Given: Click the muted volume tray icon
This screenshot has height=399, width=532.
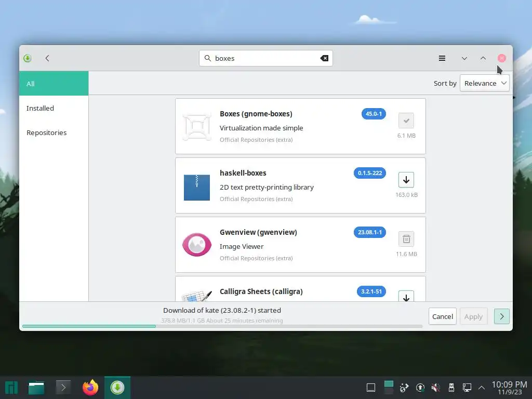Looking at the screenshot, I should pos(436,388).
